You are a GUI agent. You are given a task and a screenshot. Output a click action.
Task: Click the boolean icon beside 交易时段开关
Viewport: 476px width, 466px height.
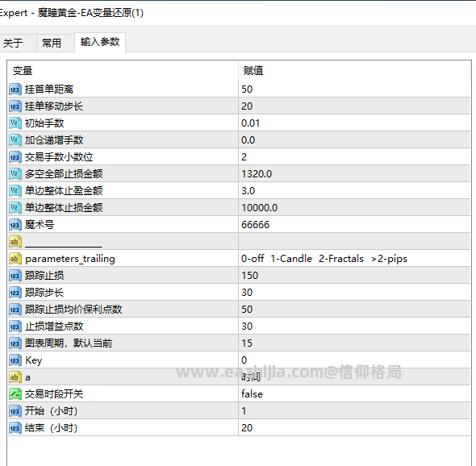(x=15, y=394)
